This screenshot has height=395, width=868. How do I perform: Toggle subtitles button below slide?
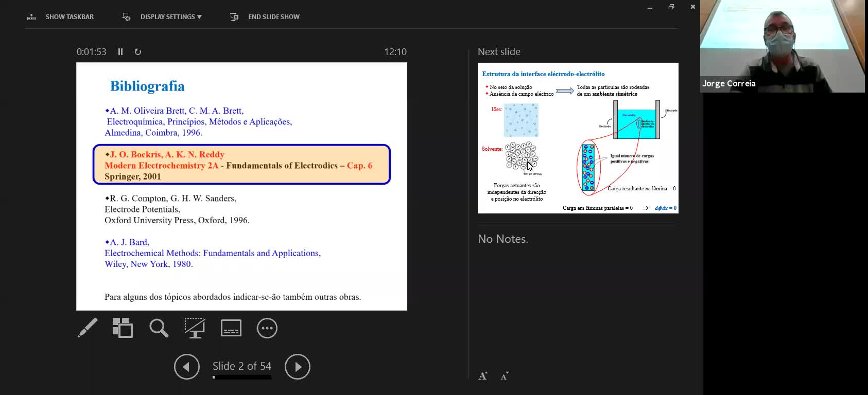(231, 328)
